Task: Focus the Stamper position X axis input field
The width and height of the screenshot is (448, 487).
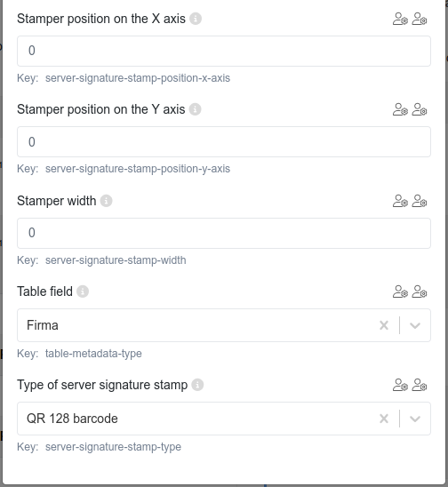Action: pos(224,51)
